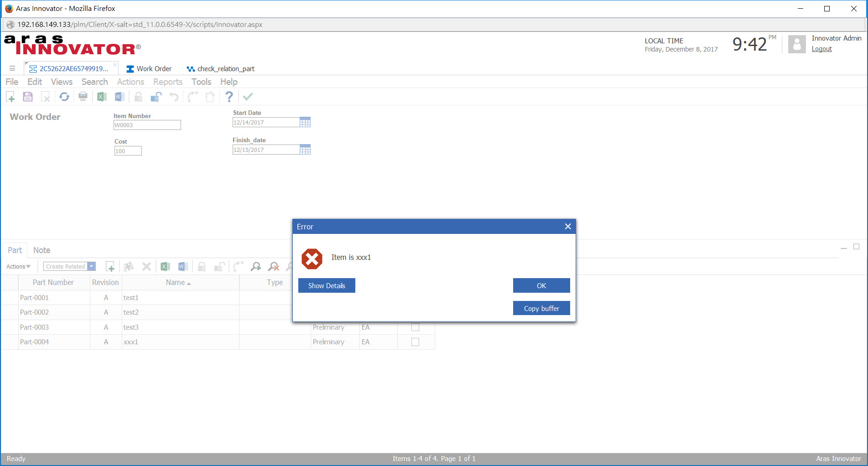Screen dimensions: 868x466
Task: Click New Relationship icon in Part tab toolbar
Action: point(110,267)
